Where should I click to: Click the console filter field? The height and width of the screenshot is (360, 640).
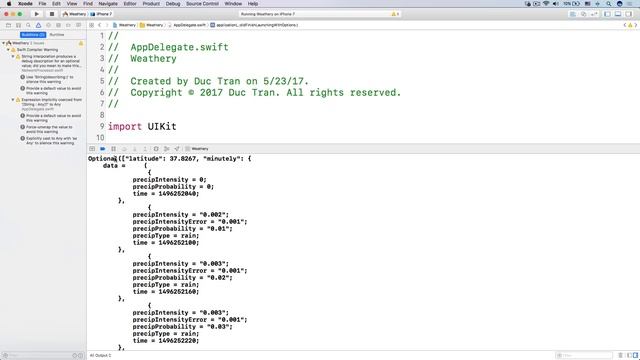[585, 356]
